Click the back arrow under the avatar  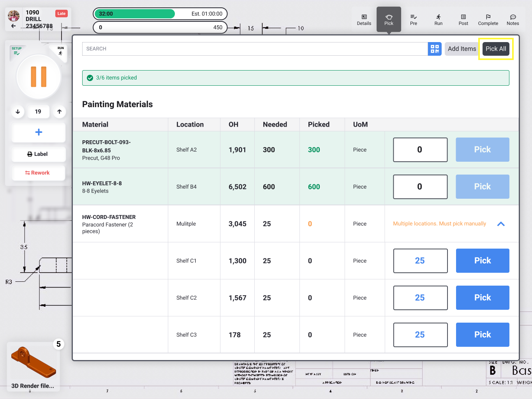pyautogui.click(x=14, y=26)
